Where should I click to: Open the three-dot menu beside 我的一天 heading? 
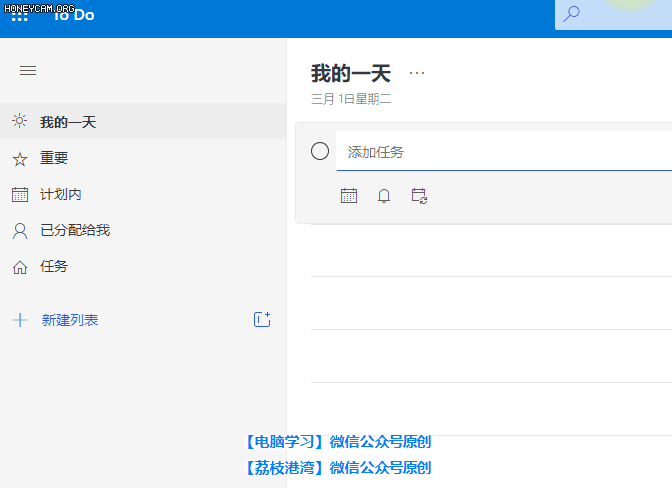click(x=417, y=73)
